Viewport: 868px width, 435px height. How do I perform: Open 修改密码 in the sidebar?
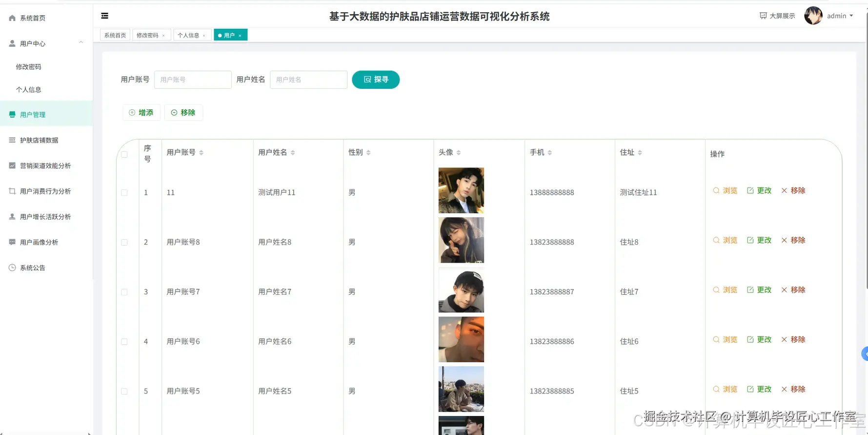(28, 67)
